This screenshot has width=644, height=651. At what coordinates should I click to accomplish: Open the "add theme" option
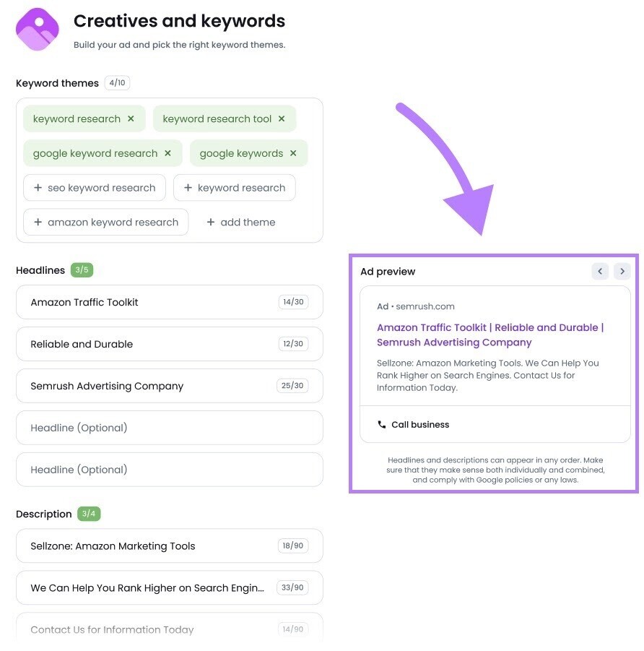coord(240,222)
